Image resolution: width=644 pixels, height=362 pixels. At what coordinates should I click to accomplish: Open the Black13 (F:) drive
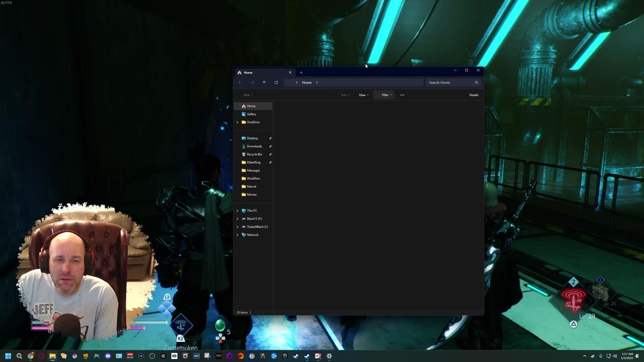point(252,219)
